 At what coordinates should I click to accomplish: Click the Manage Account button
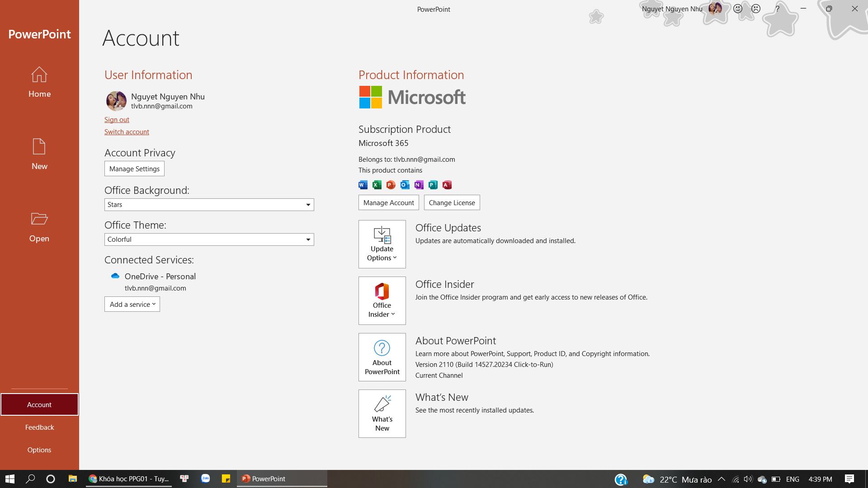pos(388,202)
